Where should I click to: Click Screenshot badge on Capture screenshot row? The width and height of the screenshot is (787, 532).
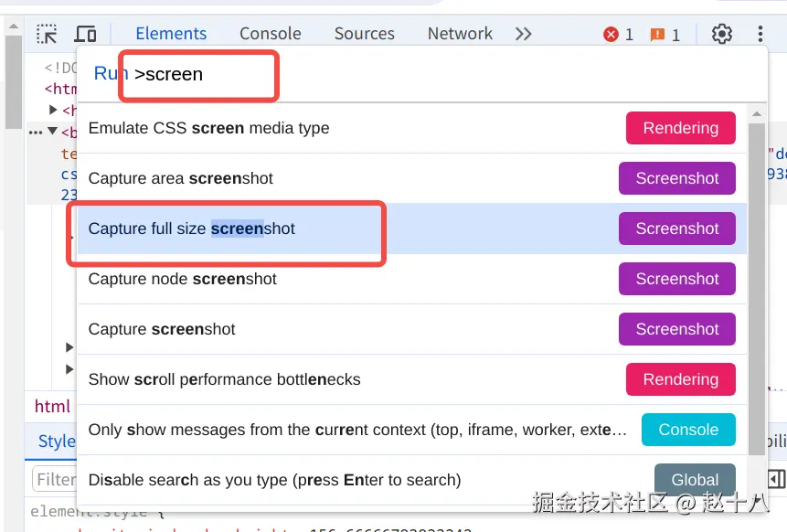pos(677,329)
